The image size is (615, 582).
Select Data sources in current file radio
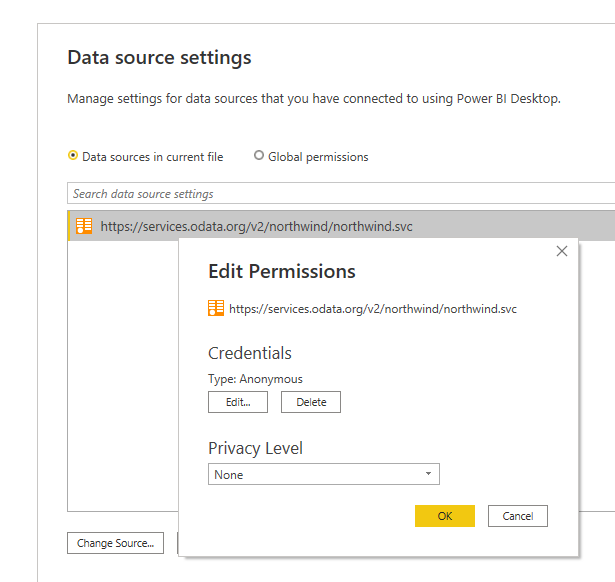(73, 156)
